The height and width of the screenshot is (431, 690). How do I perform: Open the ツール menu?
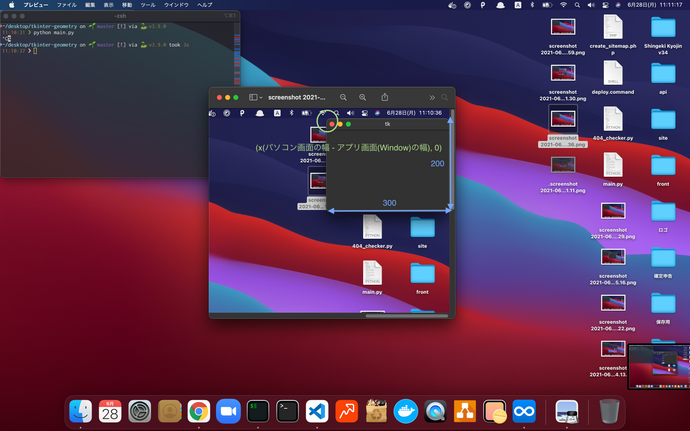pyautogui.click(x=148, y=5)
